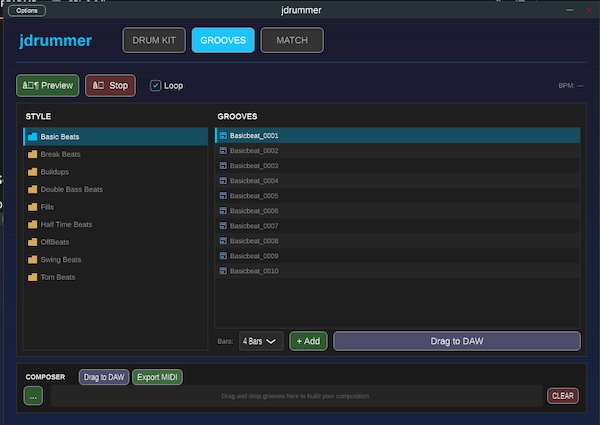Start groove Preview playback
Image resolution: width=600 pixels, height=425 pixels.
pyautogui.click(x=47, y=85)
